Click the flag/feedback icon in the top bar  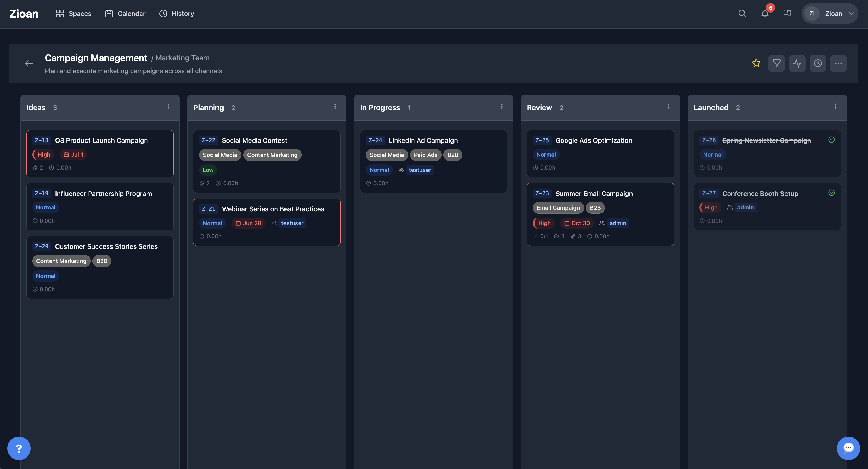[x=788, y=14]
